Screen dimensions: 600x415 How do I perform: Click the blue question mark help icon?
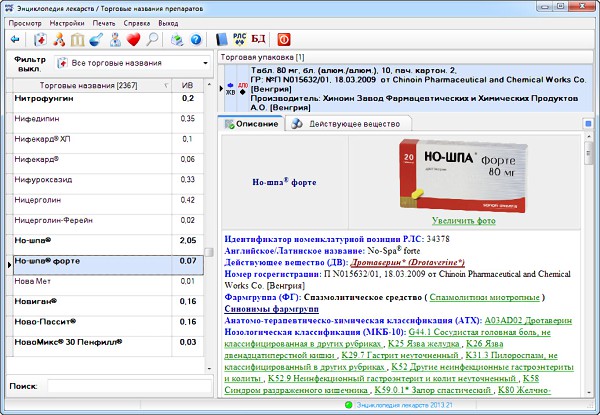pyautogui.click(x=196, y=40)
